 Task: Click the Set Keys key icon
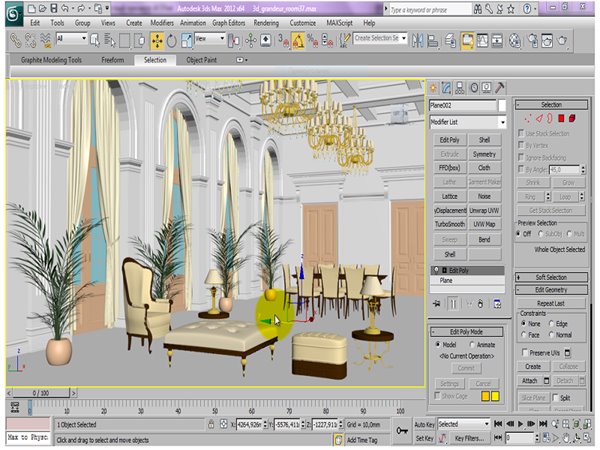point(400,430)
